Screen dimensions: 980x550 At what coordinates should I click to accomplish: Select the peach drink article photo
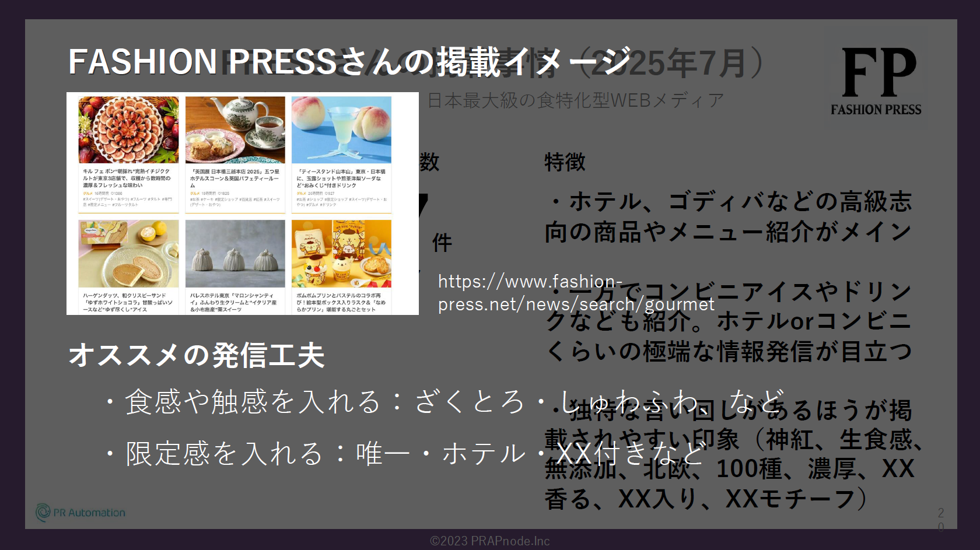click(341, 129)
